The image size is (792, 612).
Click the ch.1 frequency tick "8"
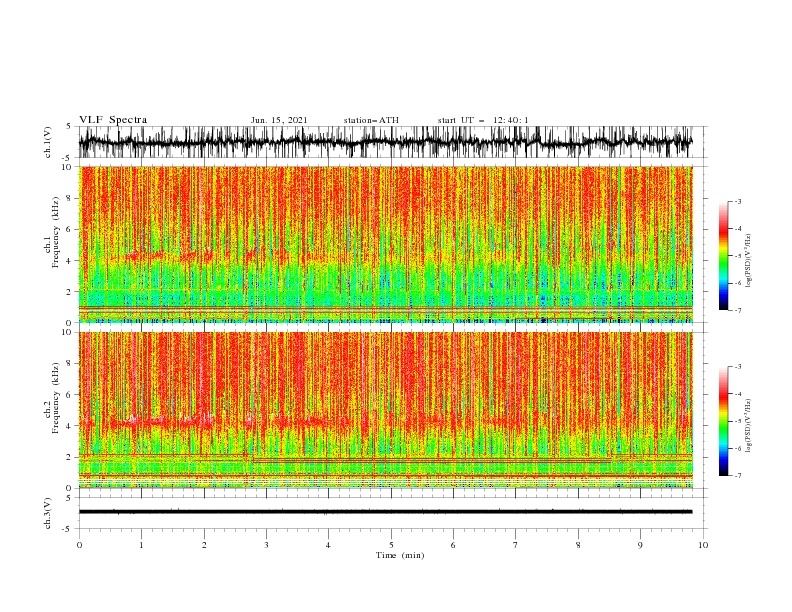69,198
